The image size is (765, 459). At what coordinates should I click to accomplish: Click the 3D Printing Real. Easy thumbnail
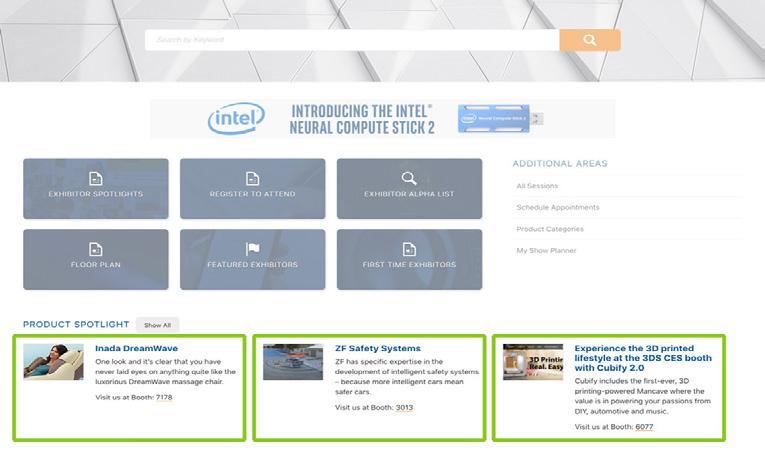click(533, 362)
